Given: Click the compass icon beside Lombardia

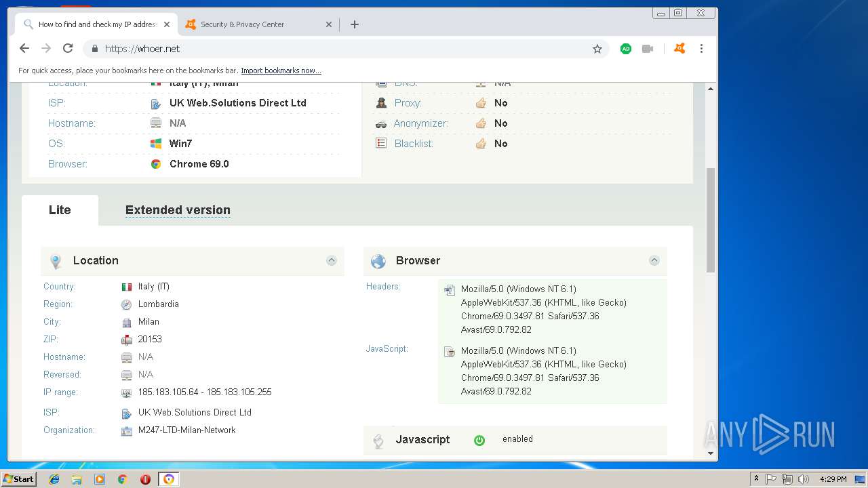Looking at the screenshot, I should (x=126, y=304).
